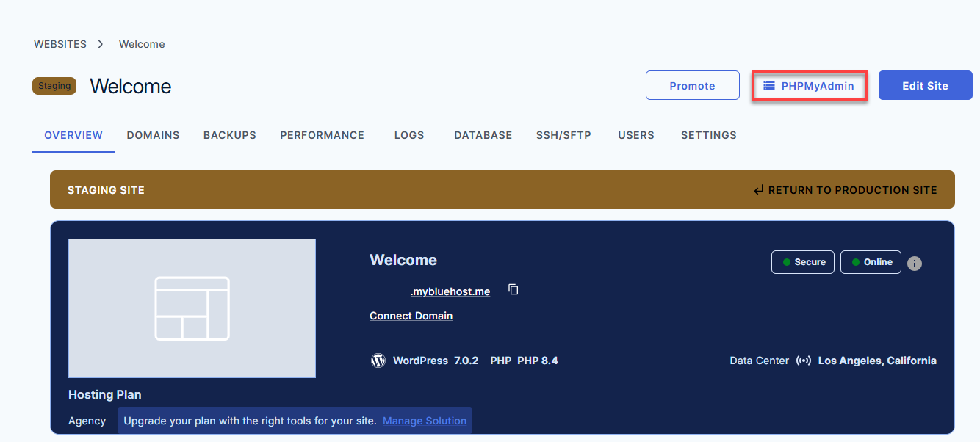The width and height of the screenshot is (980, 442).
Task: Open the Settings tab
Action: (709, 135)
